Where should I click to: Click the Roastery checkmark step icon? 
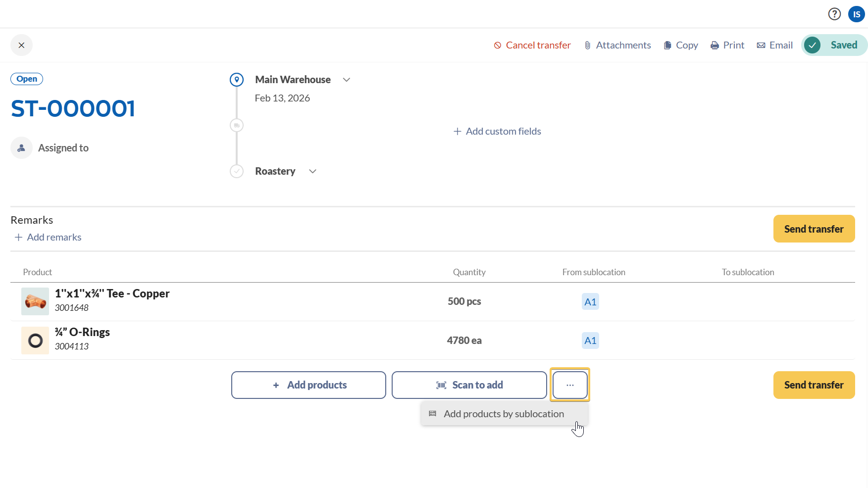(x=237, y=171)
